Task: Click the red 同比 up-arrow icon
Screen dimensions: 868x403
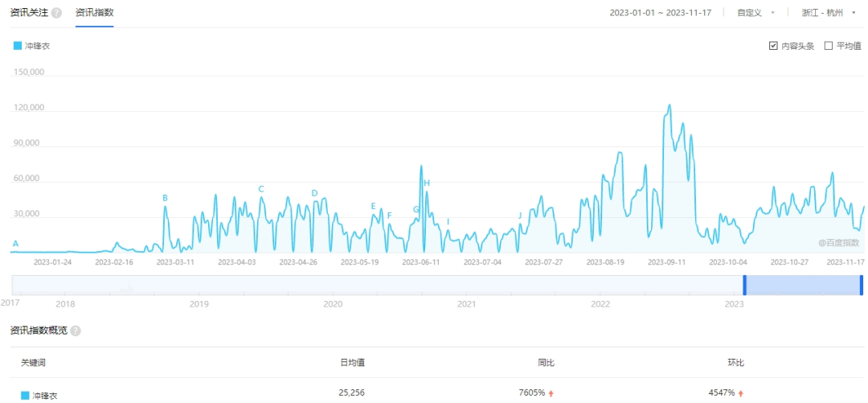Action: (551, 393)
